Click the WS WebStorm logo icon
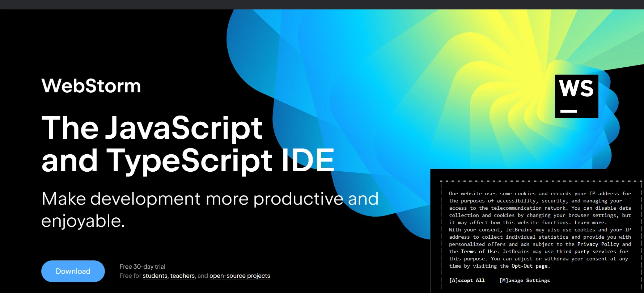The width and height of the screenshot is (644, 293). [x=576, y=96]
